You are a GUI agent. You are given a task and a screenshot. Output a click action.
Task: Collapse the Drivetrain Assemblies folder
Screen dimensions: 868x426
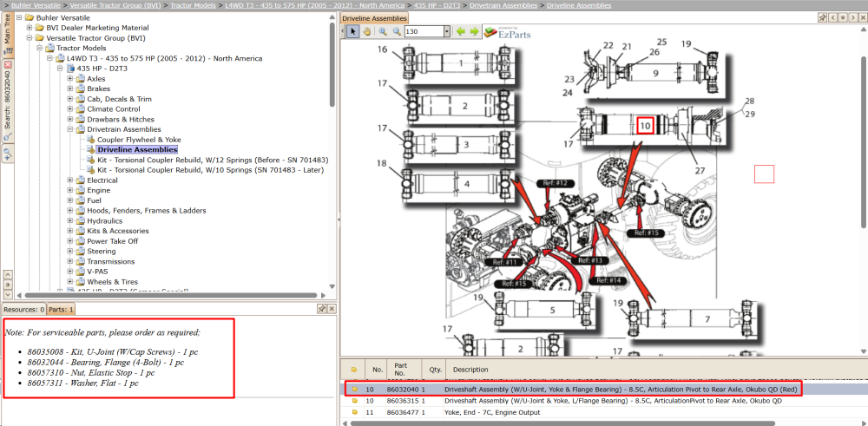pyautogui.click(x=70, y=129)
